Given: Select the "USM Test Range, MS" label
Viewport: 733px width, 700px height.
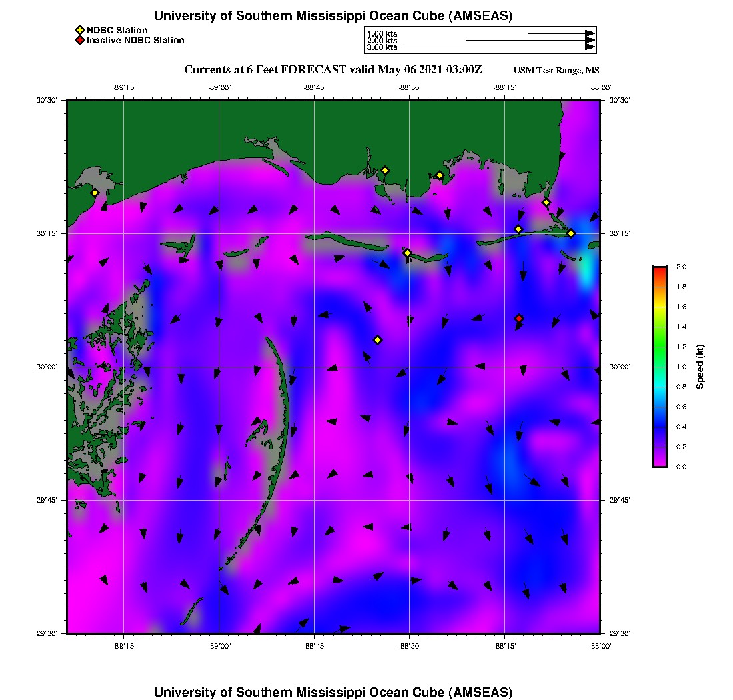Looking at the screenshot, I should [556, 71].
